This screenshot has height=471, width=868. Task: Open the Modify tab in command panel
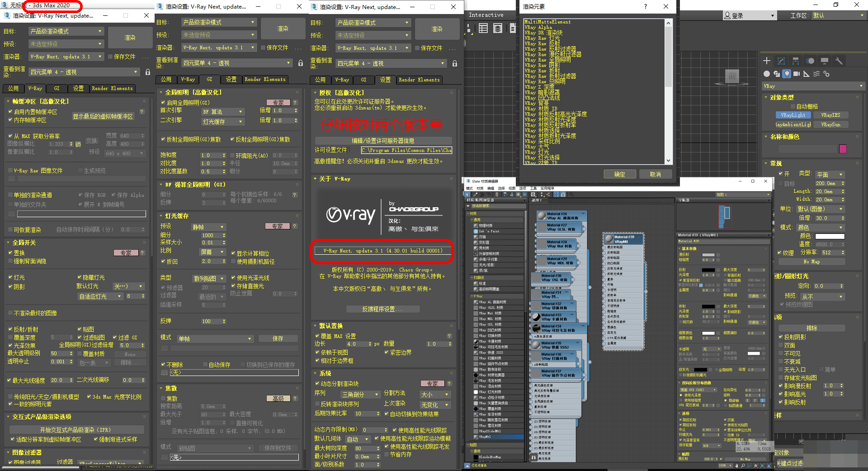(x=781, y=61)
